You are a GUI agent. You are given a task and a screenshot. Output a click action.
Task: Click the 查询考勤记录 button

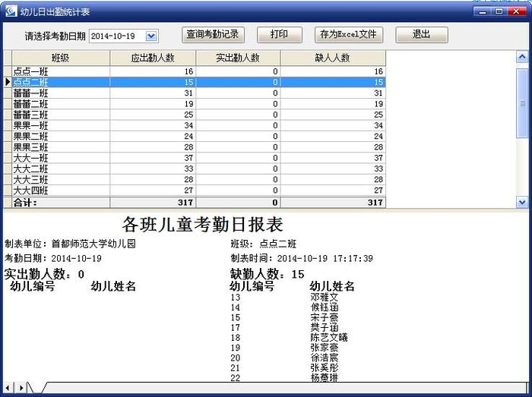point(213,35)
